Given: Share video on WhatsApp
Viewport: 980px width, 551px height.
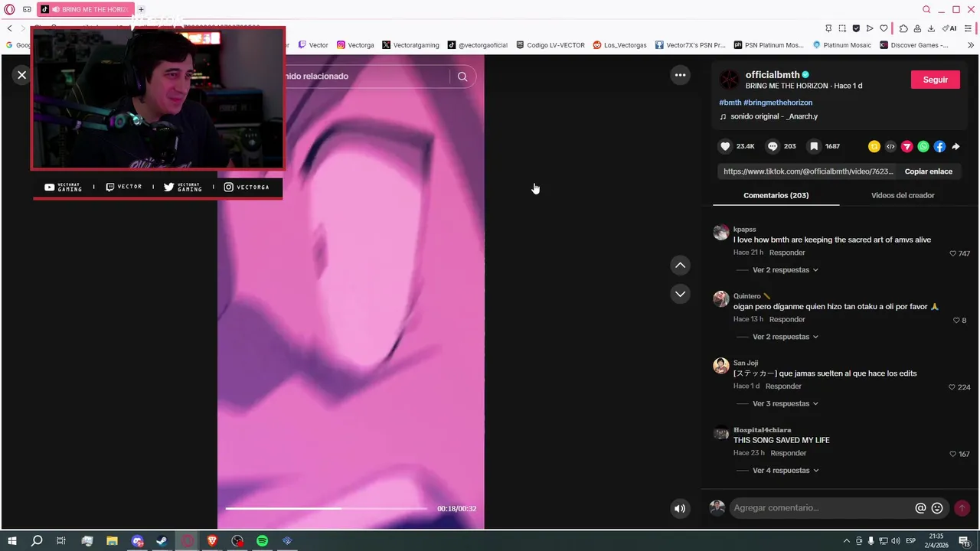Looking at the screenshot, I should (923, 146).
